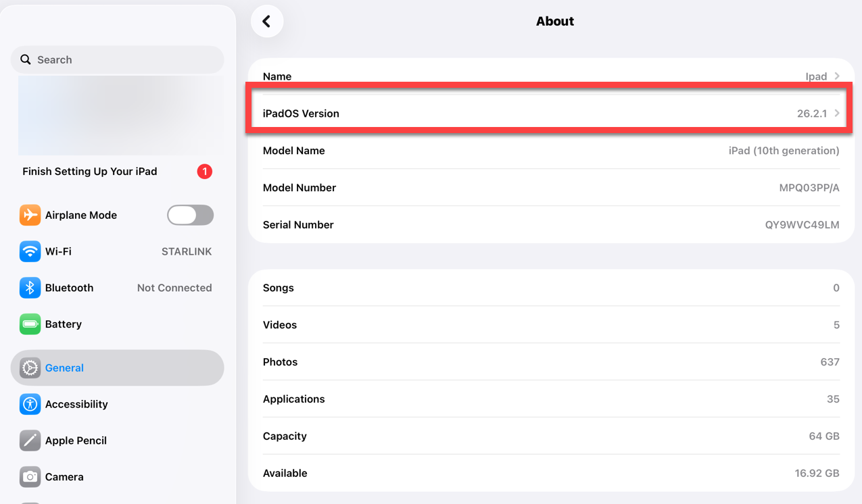This screenshot has width=862, height=504.
Task: Click the Not Connected Bluetooth status
Action: (174, 288)
